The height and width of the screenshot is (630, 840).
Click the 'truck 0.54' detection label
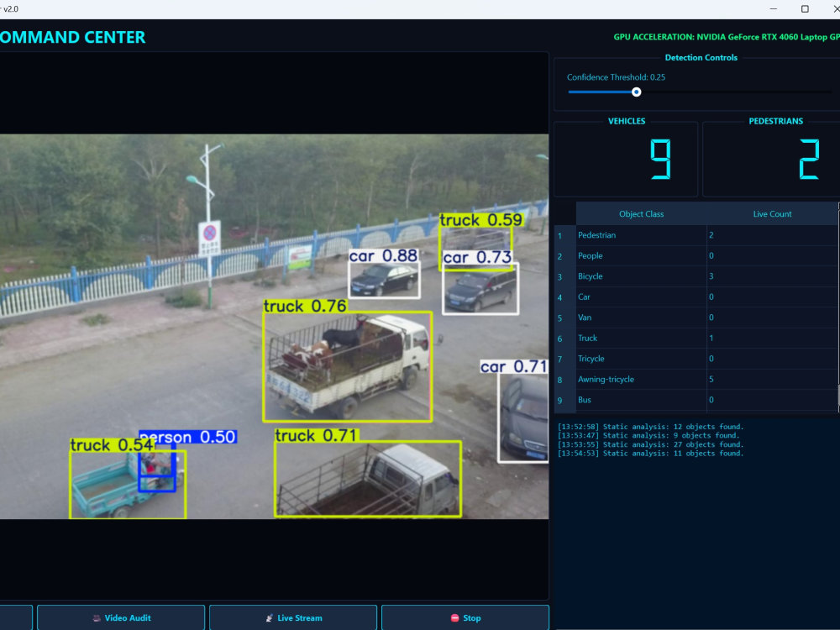[113, 445]
